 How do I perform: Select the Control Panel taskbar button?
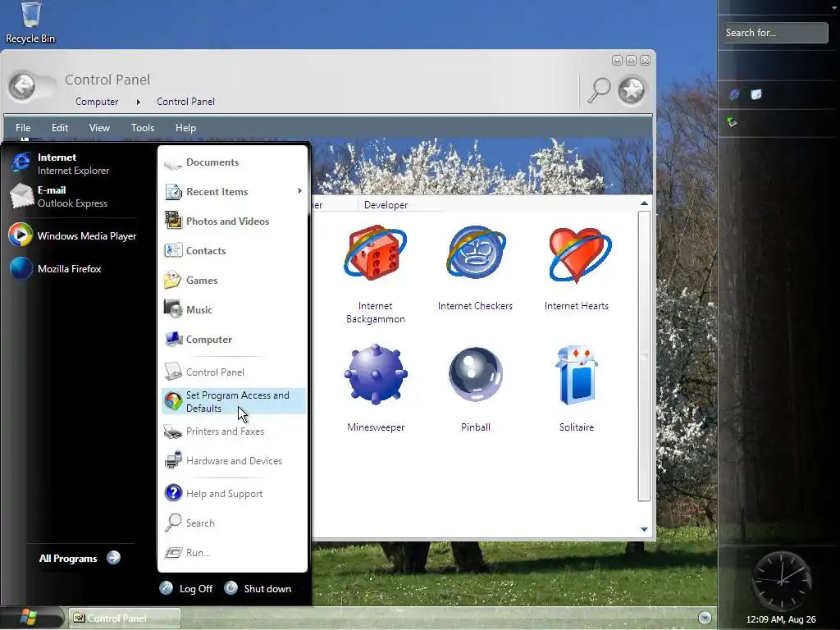point(125,618)
